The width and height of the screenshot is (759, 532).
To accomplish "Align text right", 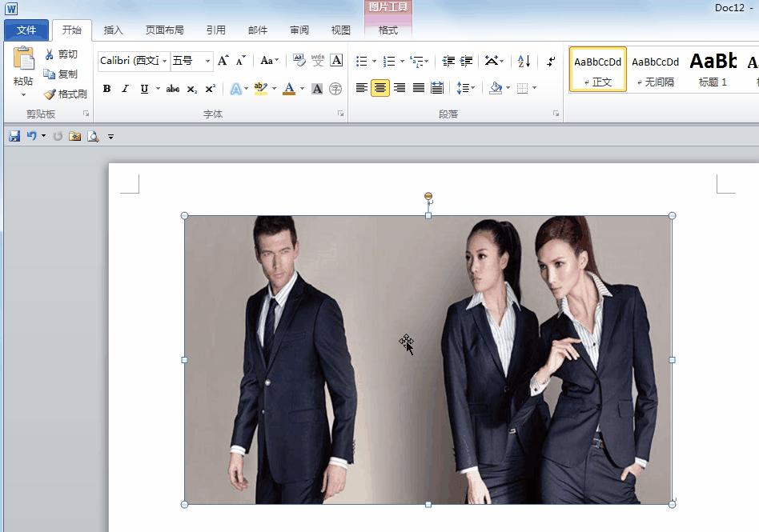I will [400, 87].
